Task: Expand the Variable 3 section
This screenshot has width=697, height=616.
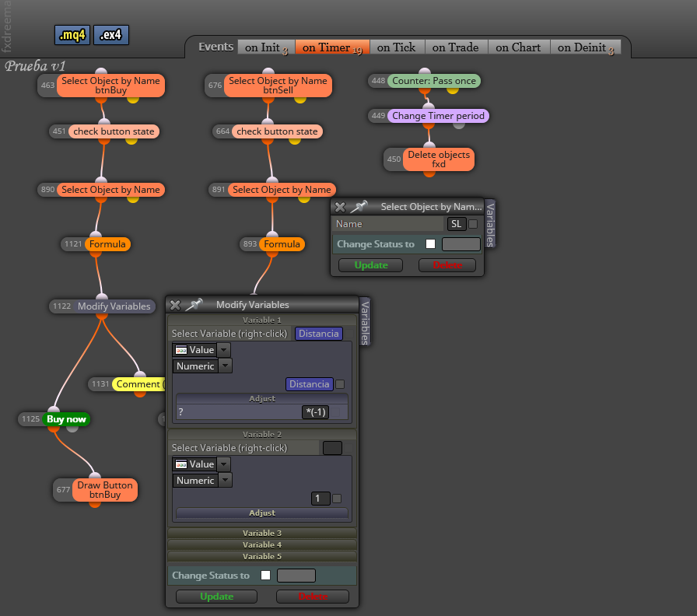Action: click(x=262, y=533)
